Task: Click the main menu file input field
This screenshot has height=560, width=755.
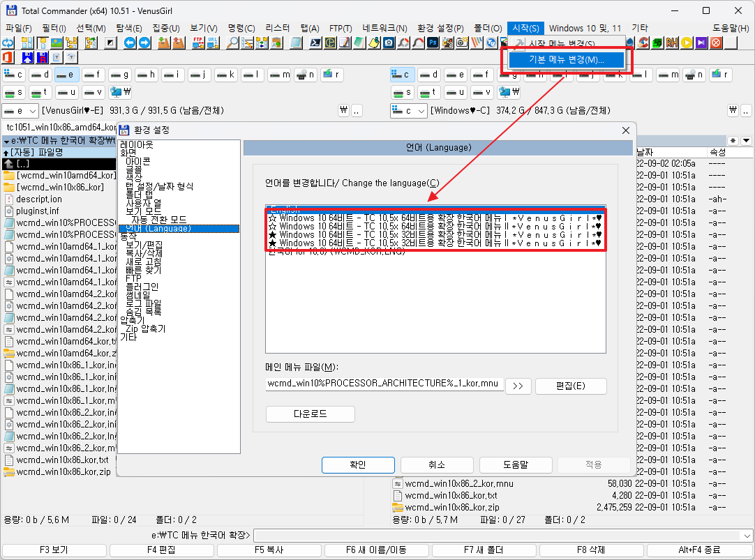Action: click(x=384, y=384)
